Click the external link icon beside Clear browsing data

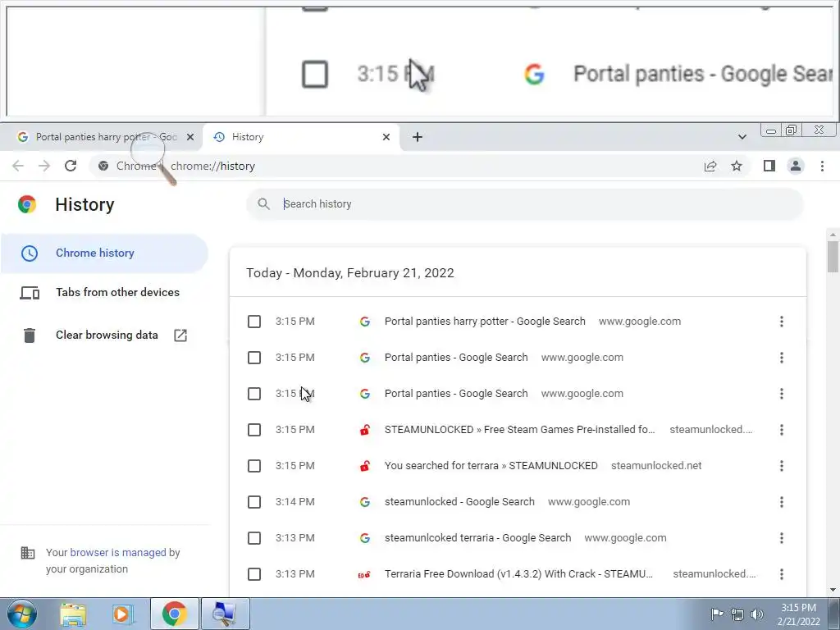pyautogui.click(x=180, y=336)
